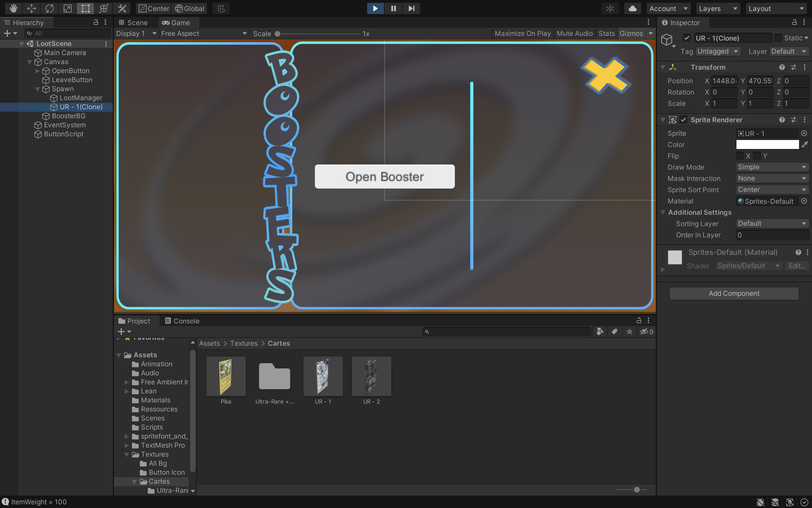The height and width of the screenshot is (508, 812).
Task: Switch to the Scene tab
Action: (x=133, y=23)
